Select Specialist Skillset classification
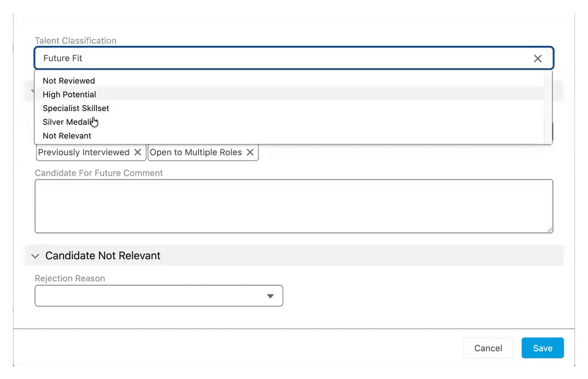This screenshot has width=588, height=379. coord(289,108)
